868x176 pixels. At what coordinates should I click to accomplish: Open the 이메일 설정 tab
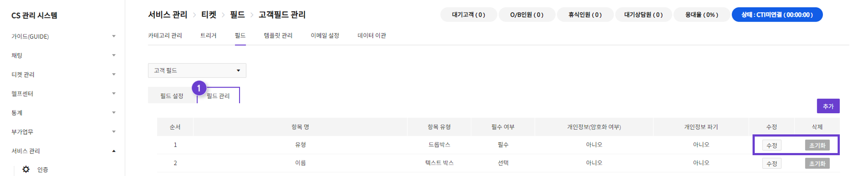click(x=325, y=36)
